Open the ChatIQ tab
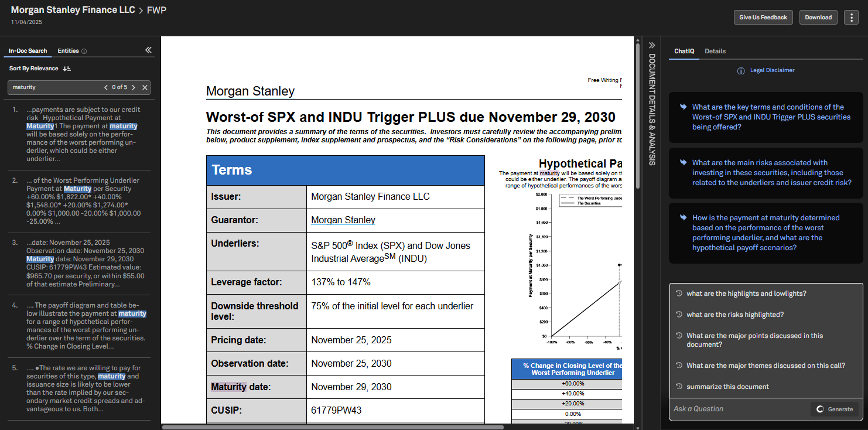Image resolution: width=868 pixels, height=430 pixels. [684, 51]
